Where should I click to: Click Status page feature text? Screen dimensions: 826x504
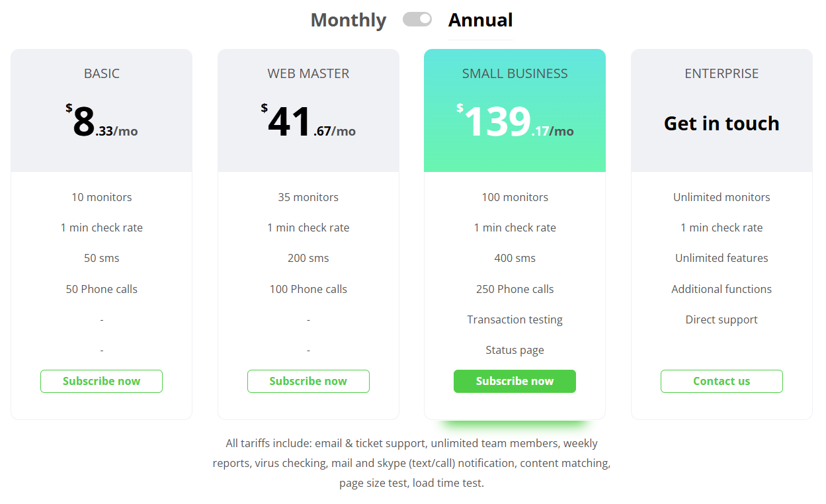[x=515, y=350]
